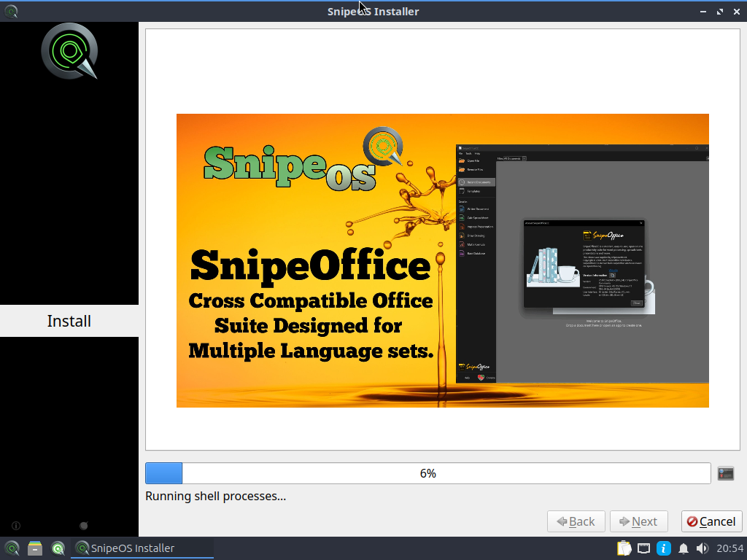Click the debug bug icon in sidebar
Image resolution: width=747 pixels, height=560 pixels.
pyautogui.click(x=84, y=526)
